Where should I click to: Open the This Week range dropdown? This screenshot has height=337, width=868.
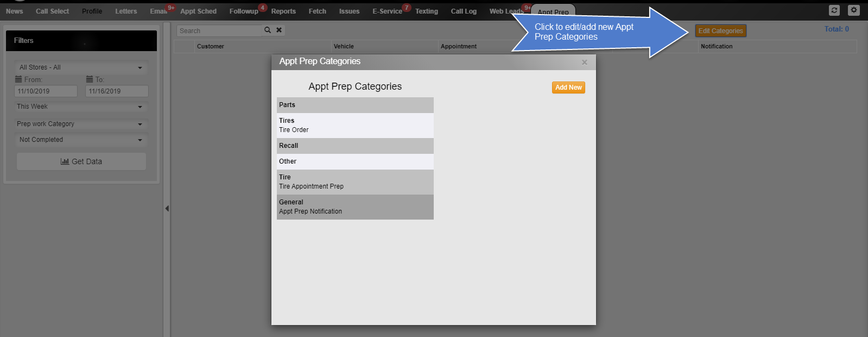pos(81,107)
